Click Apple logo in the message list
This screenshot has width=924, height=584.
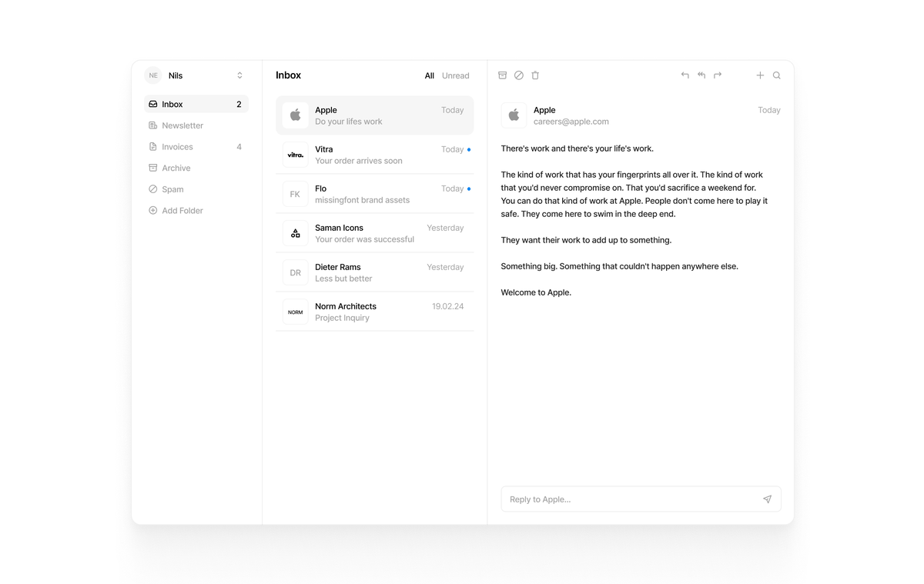[295, 115]
